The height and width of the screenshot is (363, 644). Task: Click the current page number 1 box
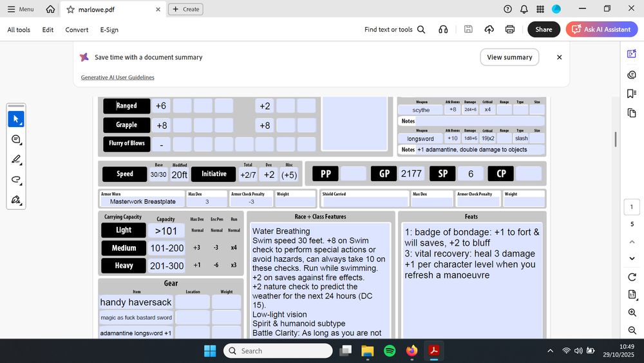[x=632, y=207]
